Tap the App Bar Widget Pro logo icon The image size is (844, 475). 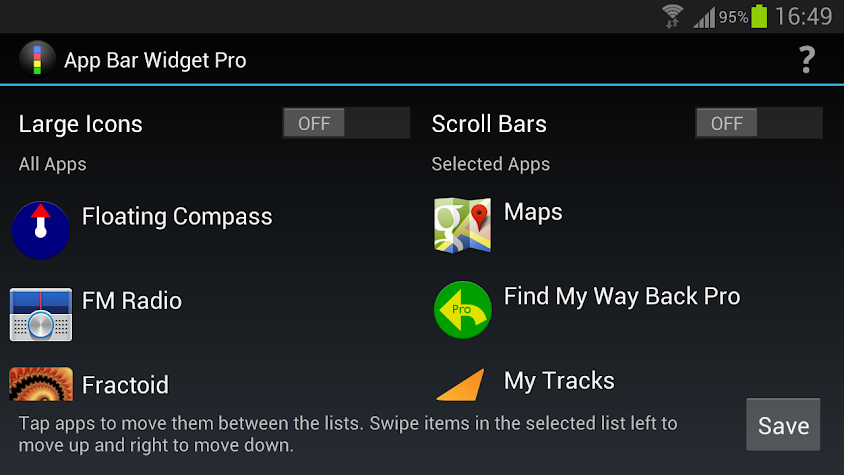[x=37, y=60]
